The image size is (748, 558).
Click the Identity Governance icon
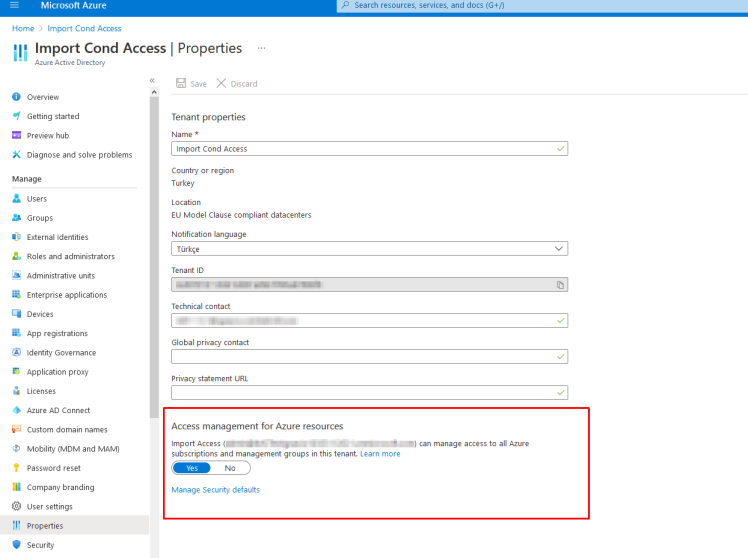point(16,352)
